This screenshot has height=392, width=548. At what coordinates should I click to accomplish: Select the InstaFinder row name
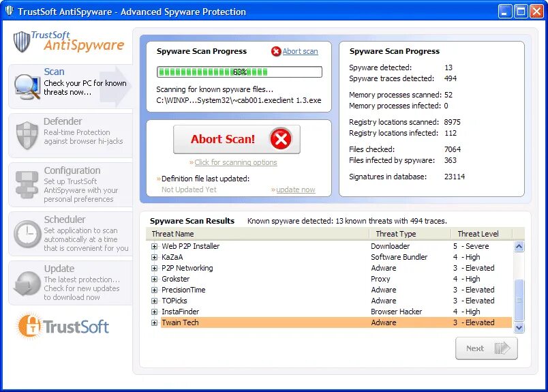click(x=181, y=312)
